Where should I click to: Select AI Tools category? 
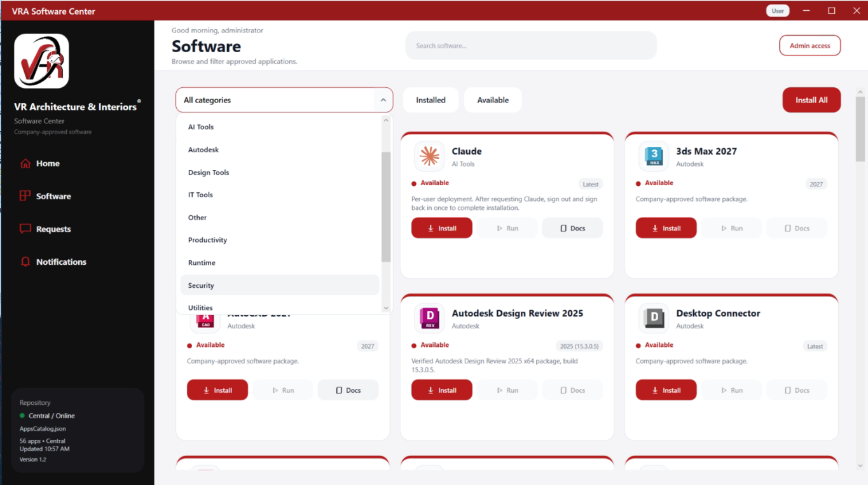click(x=280, y=127)
